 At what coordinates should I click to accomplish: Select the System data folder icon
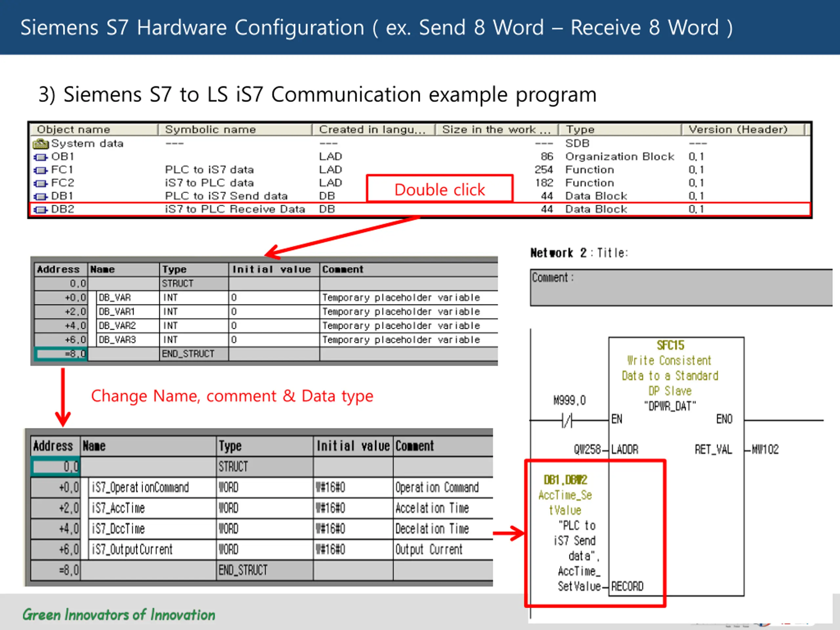[x=41, y=144]
